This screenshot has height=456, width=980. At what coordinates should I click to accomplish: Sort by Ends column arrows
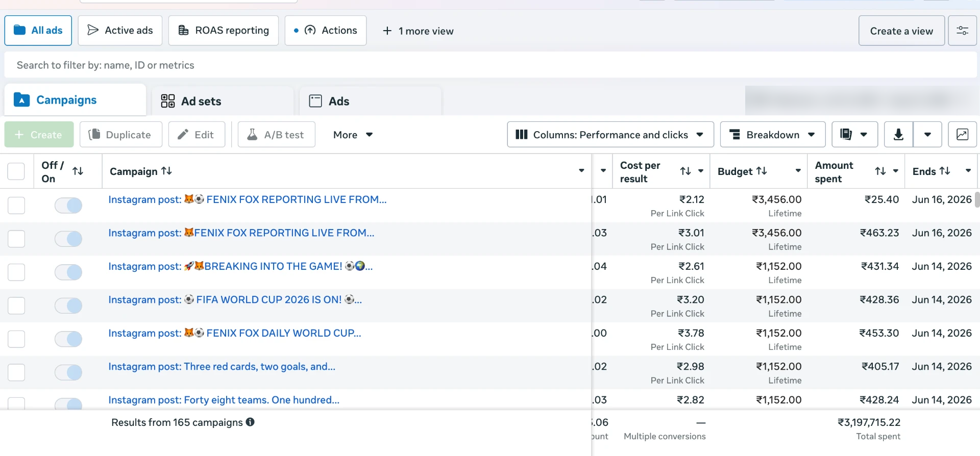[945, 171]
